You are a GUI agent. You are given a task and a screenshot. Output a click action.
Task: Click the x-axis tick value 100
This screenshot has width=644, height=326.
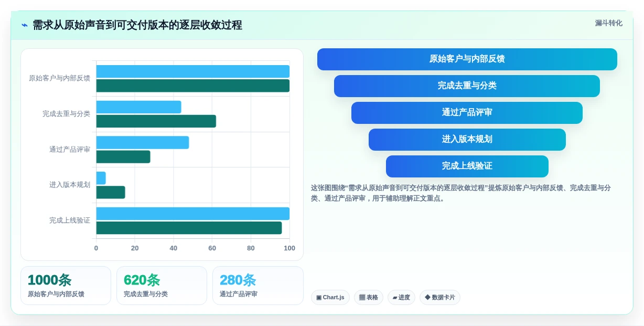[x=289, y=248]
